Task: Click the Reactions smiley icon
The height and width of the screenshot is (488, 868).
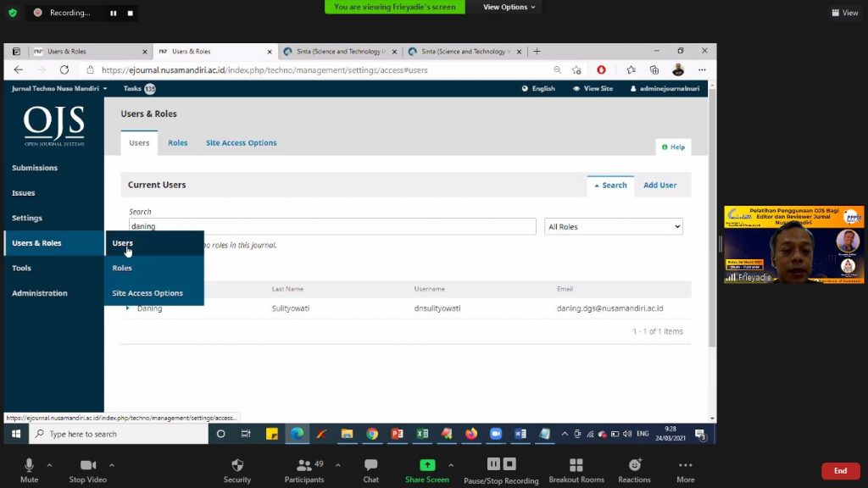Action: (x=634, y=465)
